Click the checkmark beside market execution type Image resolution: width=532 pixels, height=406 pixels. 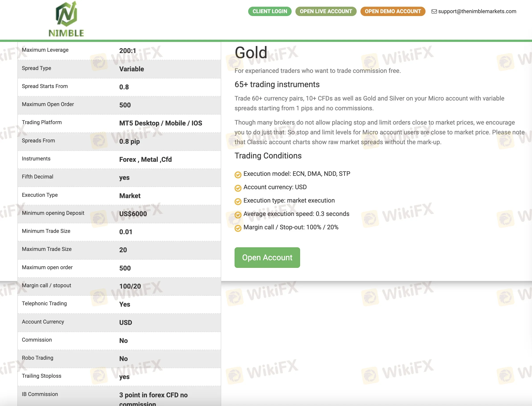[x=238, y=201]
